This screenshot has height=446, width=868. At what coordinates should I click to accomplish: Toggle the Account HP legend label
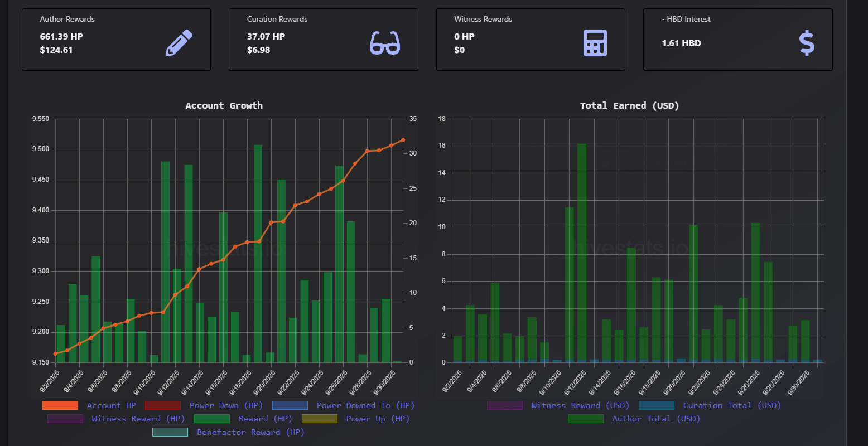tap(111, 405)
